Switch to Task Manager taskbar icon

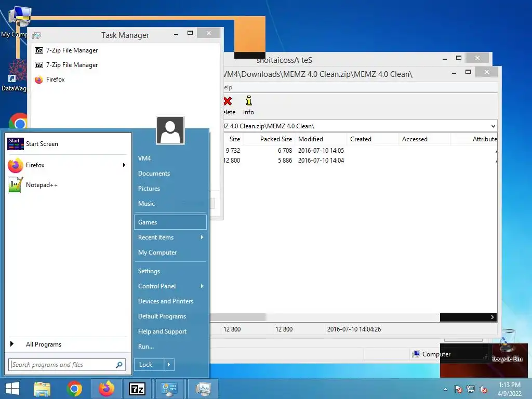click(x=203, y=389)
